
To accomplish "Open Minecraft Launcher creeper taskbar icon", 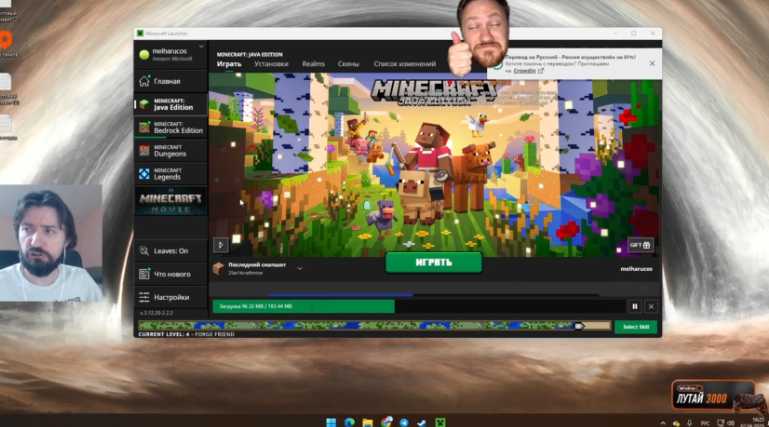I will [440, 422].
